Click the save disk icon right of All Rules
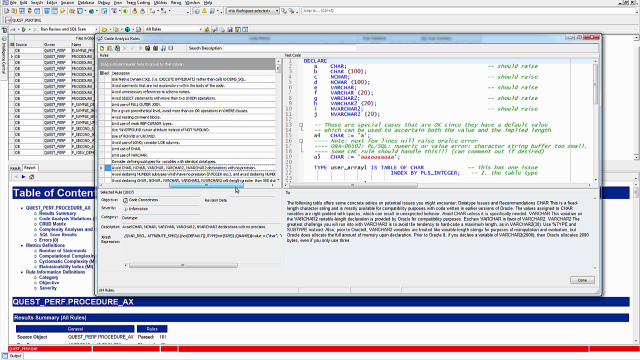This screenshot has height=360, width=640. [230, 29]
